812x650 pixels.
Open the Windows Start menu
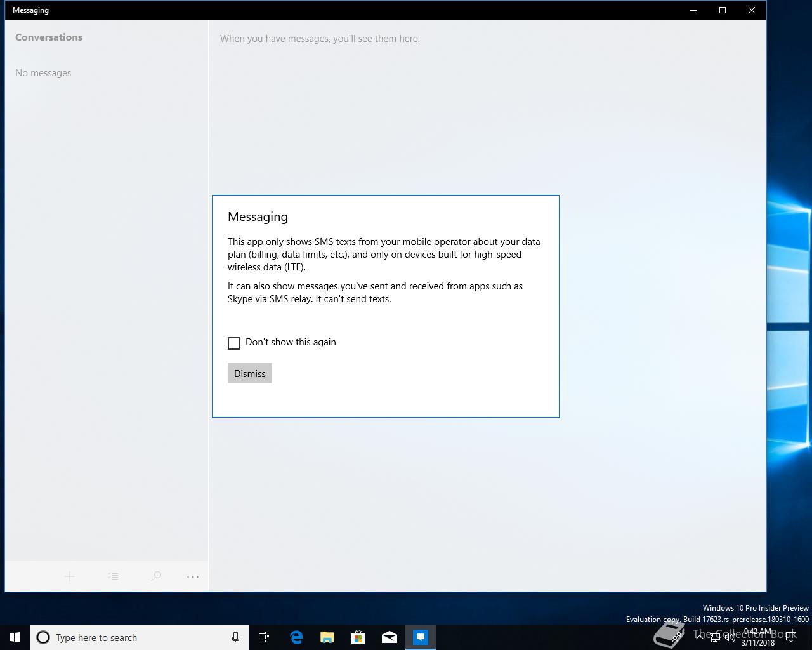click(x=15, y=637)
